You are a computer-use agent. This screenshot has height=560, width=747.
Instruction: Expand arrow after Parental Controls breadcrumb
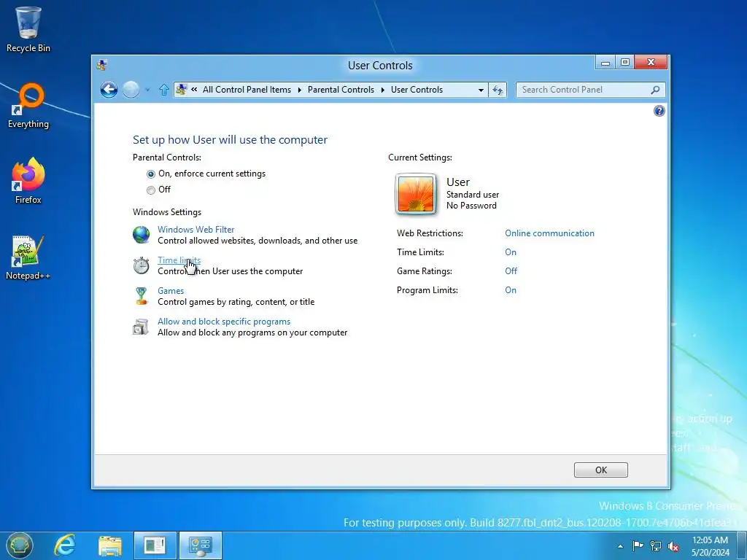pyautogui.click(x=382, y=90)
